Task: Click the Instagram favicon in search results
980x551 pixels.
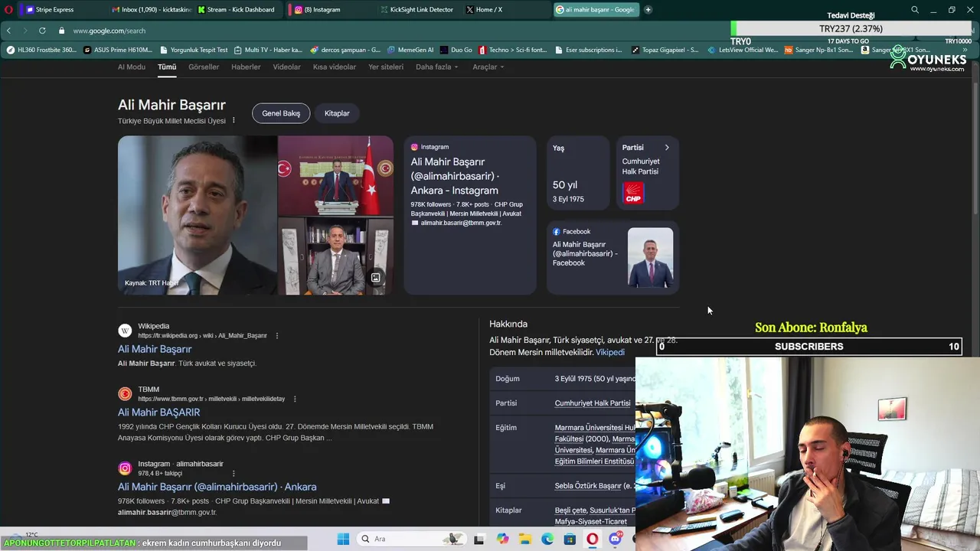Action: pos(125,468)
